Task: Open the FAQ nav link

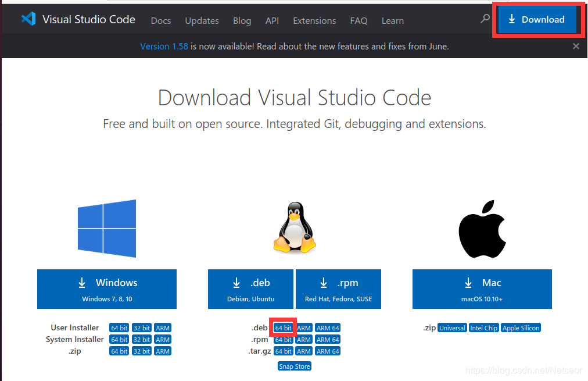Action: tap(358, 20)
